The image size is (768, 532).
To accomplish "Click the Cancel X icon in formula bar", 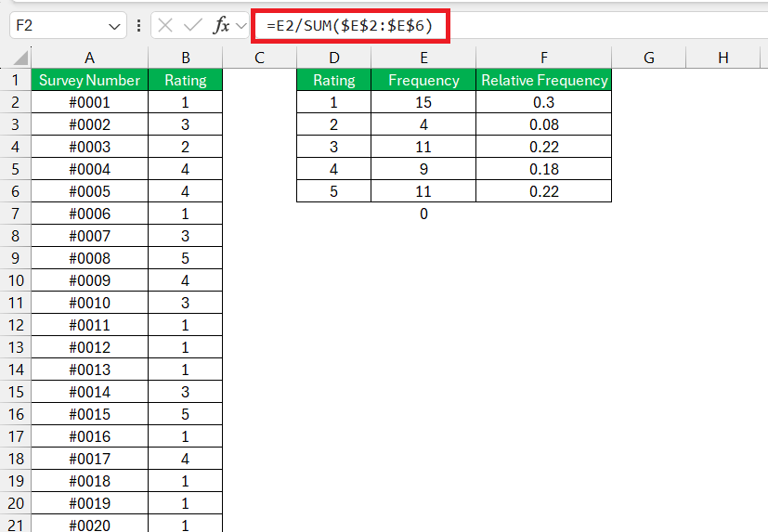I will (165, 25).
